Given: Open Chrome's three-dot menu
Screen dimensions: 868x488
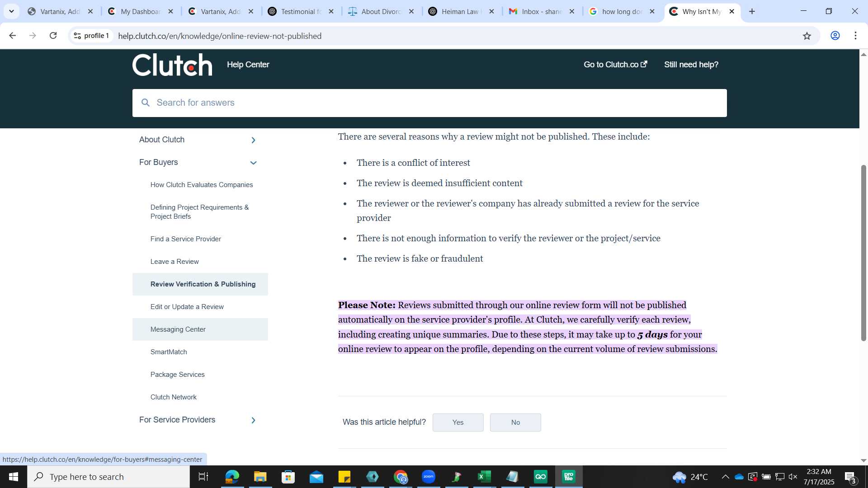Looking at the screenshot, I should [855, 36].
